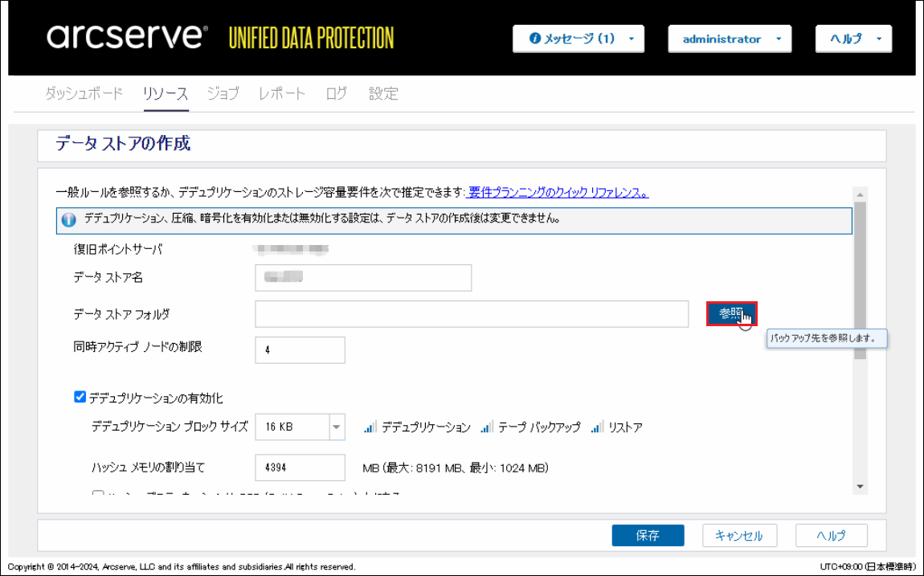Click the データ ストアの作成 heading

point(123,143)
